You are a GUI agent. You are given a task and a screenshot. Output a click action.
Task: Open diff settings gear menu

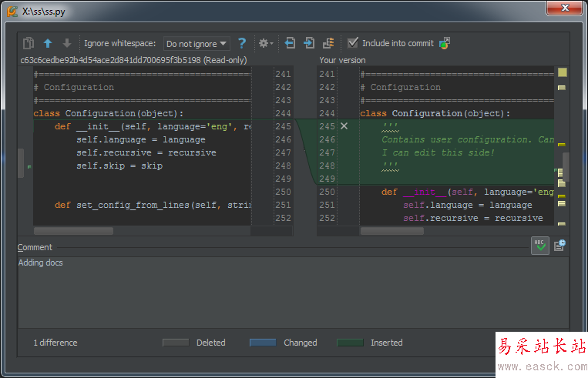point(266,43)
